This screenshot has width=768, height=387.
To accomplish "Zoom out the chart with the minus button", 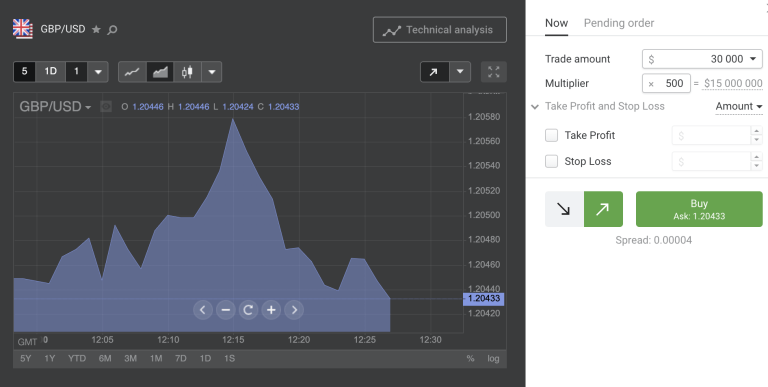I will pos(225,310).
